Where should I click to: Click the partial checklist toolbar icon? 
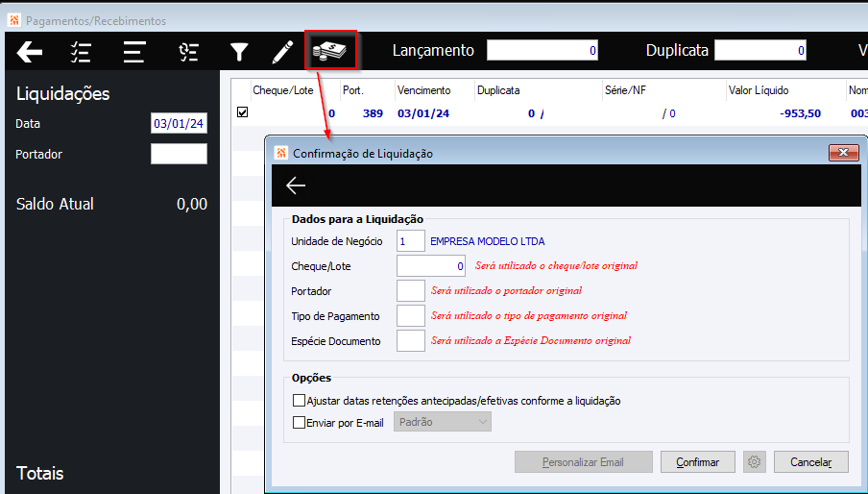point(188,52)
